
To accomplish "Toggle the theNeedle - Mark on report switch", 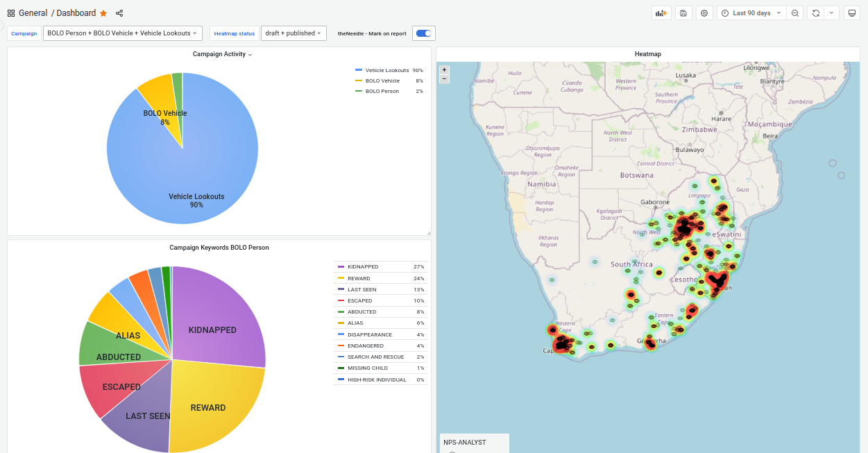I will point(423,33).
